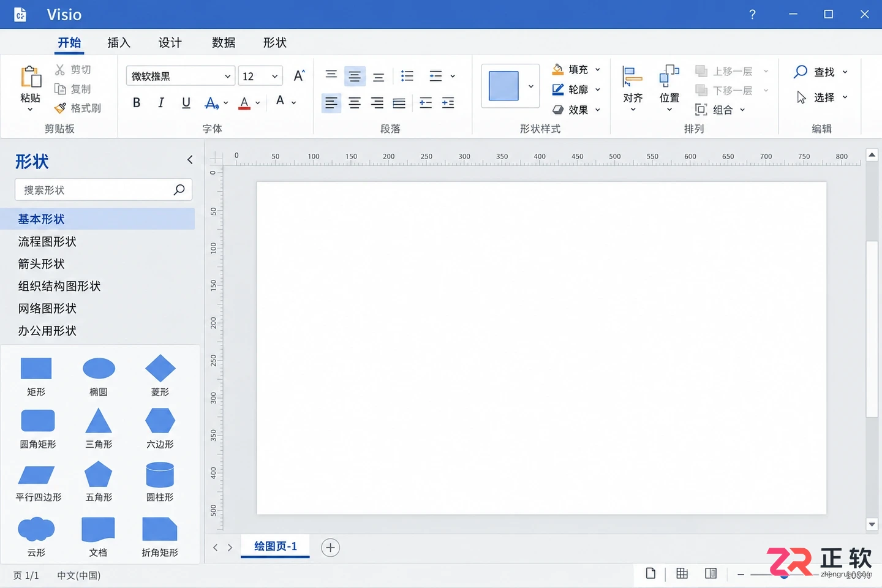Image resolution: width=882 pixels, height=588 pixels.
Task: Pick the 圆柱形 cylinder shape
Action: (160, 475)
